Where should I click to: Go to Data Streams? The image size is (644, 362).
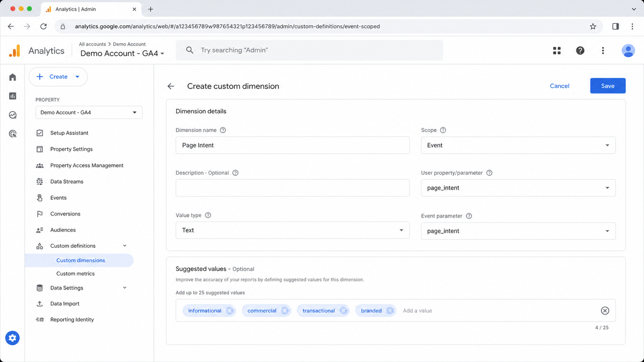pos(67,181)
